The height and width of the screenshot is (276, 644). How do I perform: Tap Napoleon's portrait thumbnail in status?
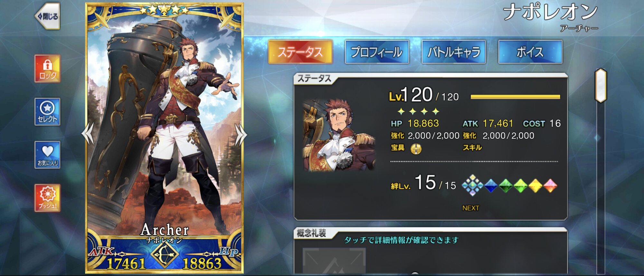pos(339,135)
